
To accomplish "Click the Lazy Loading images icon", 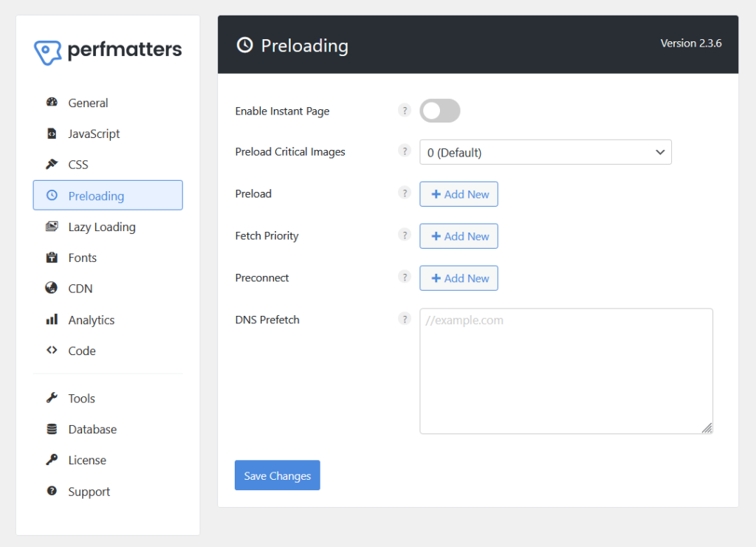I will [x=52, y=227].
